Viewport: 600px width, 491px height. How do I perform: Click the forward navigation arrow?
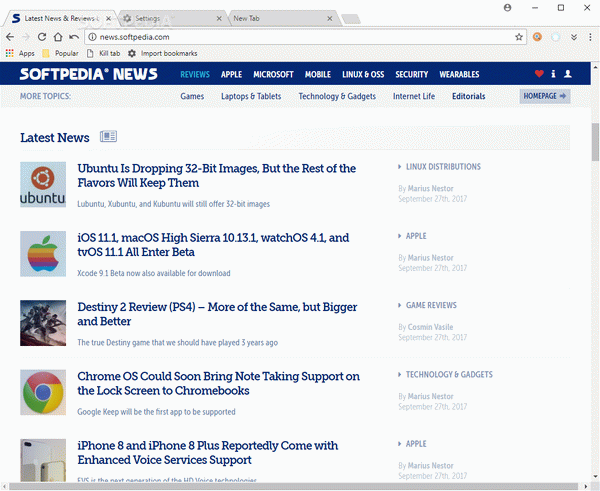[x=26, y=37]
